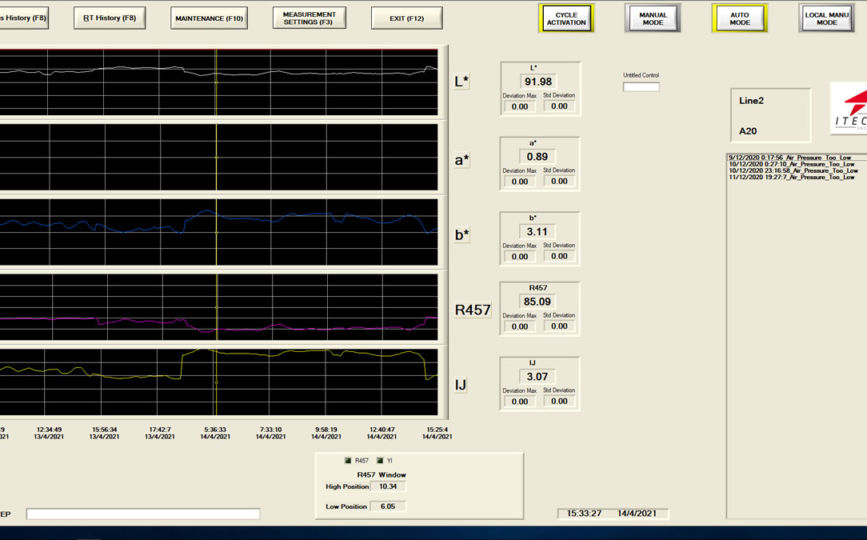Open the partially visible History (F8) button
867x540 pixels.
24,18
